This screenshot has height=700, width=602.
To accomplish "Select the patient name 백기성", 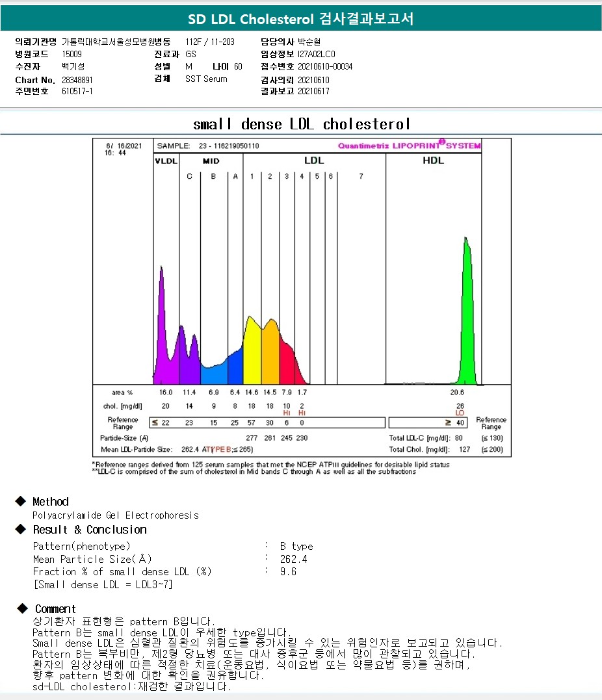I will click(73, 66).
